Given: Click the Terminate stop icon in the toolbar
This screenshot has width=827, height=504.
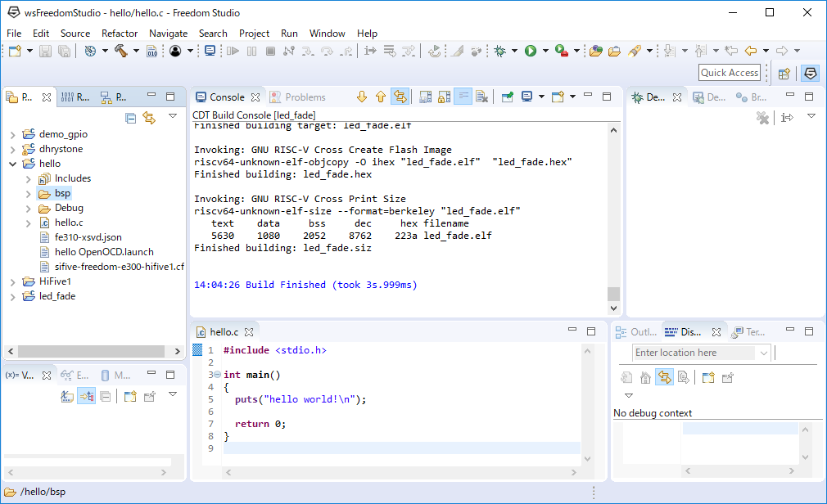Looking at the screenshot, I should [x=270, y=52].
